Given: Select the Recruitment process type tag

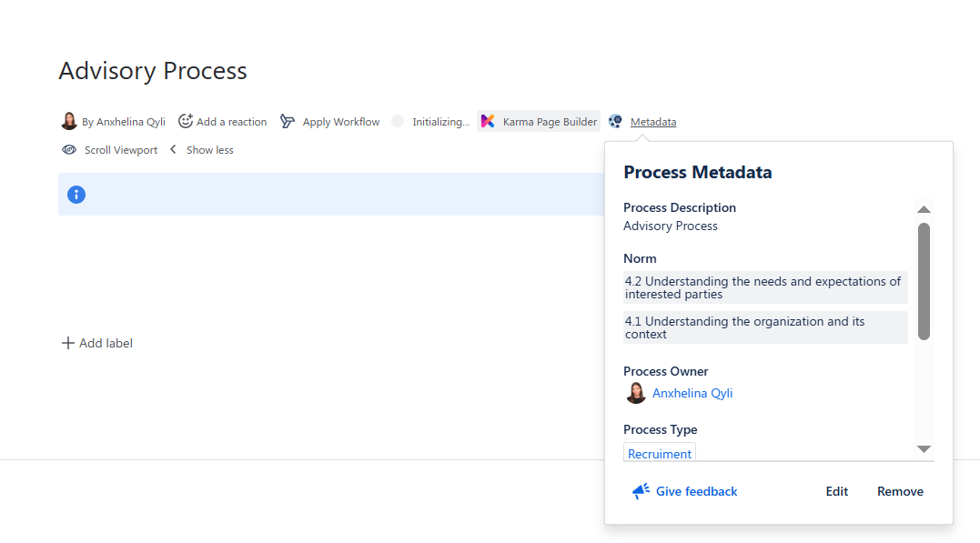Looking at the screenshot, I should [660, 453].
